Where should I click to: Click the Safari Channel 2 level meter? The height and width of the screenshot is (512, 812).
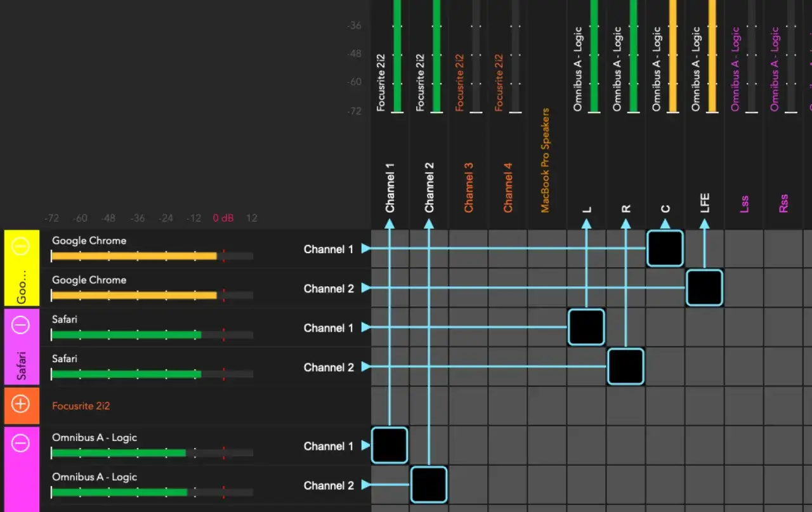[152, 374]
